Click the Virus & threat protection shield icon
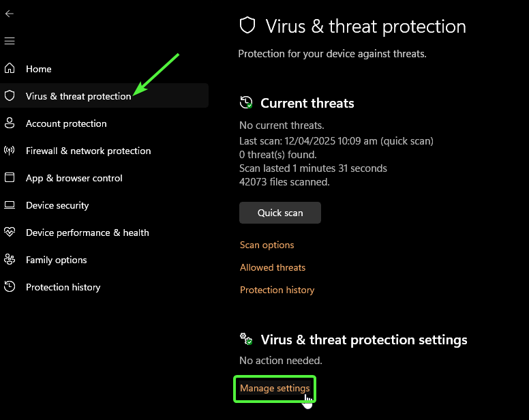Screen dimensions: 529x420 click(x=10, y=96)
